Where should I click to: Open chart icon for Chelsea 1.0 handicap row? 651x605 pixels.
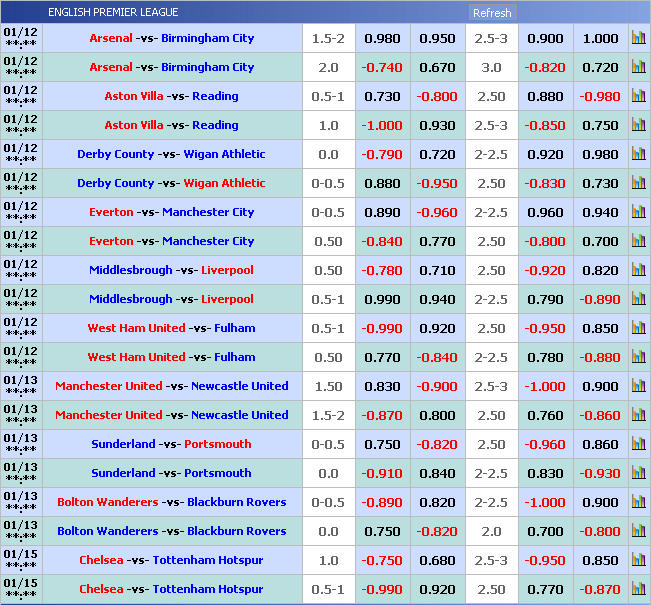[x=638, y=560]
